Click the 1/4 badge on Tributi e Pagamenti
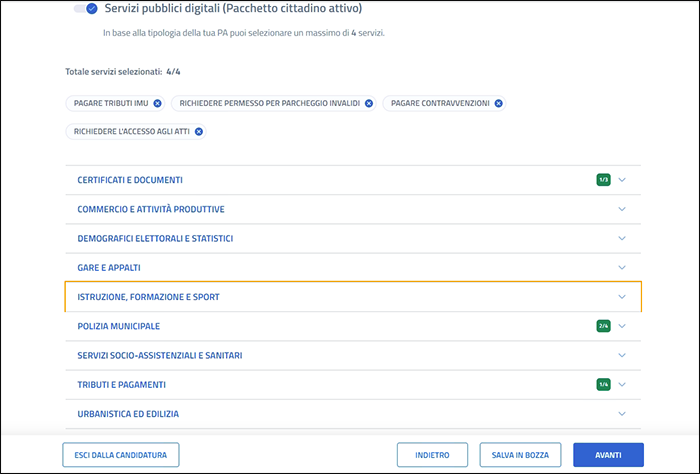Viewport: 700px width, 474px height. 603,384
